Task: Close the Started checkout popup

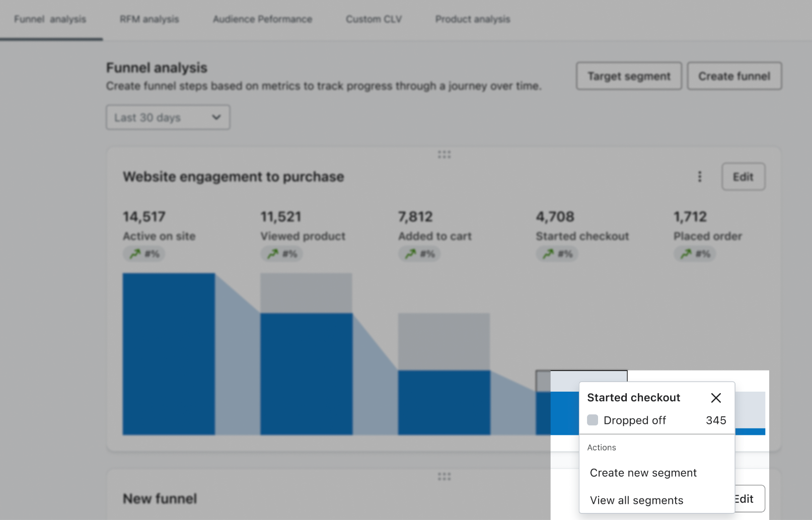Action: click(x=716, y=398)
